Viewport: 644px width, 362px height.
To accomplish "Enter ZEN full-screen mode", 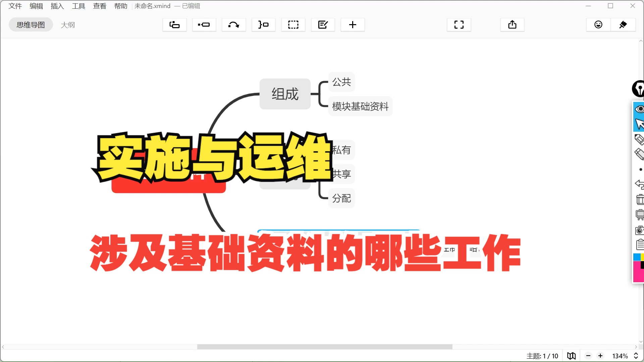I will (x=459, y=25).
